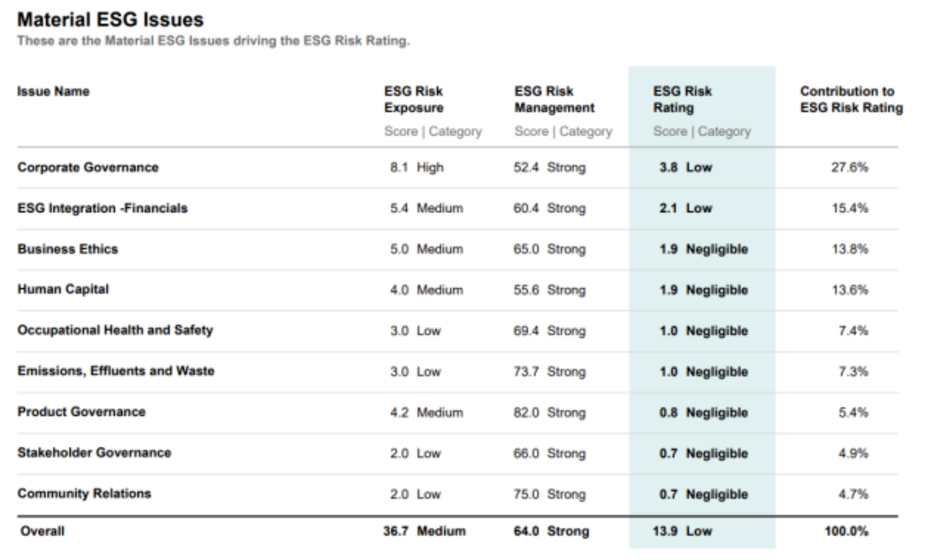Click the Issue Name column header
This screenshot has width=928, height=560.
tap(53, 91)
